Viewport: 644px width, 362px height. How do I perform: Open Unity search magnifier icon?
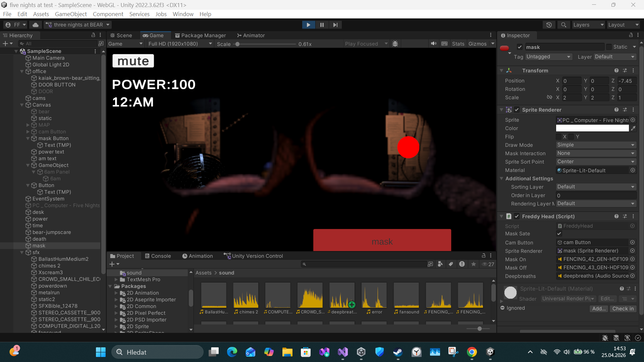coord(563,25)
